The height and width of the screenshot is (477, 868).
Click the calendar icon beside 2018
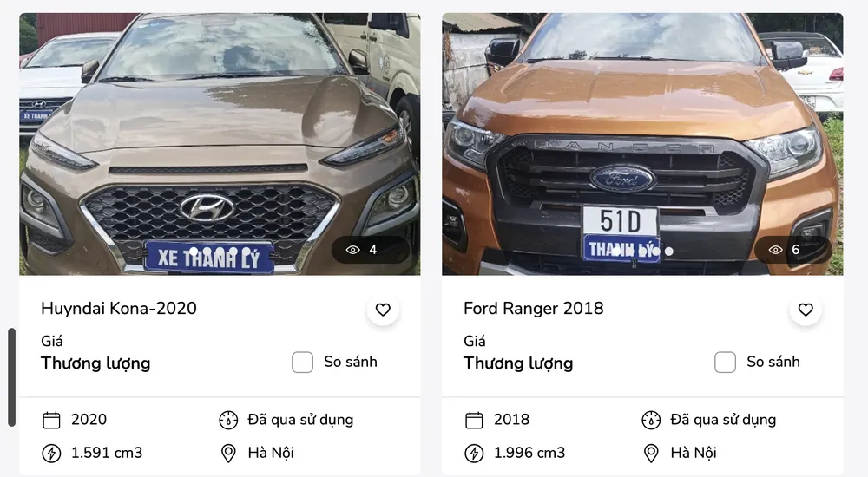(x=474, y=420)
